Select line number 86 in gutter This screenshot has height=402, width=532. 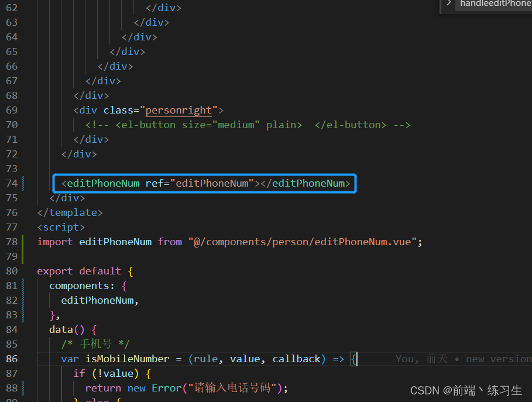12,359
